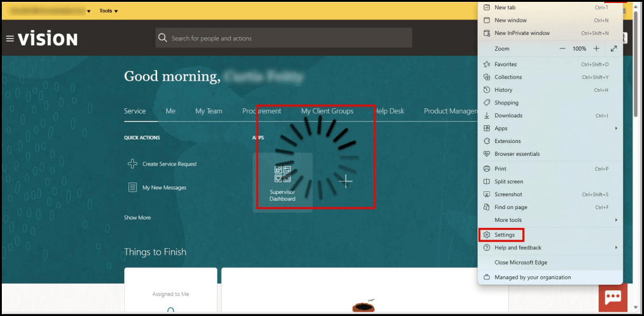Click the Managed by your organization briefcase icon

click(487, 277)
